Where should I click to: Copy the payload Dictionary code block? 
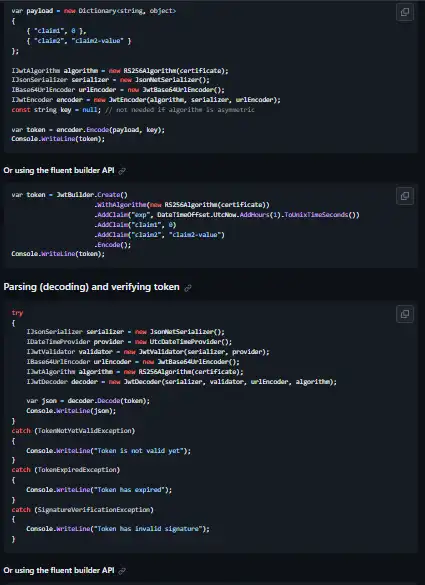tap(404, 12)
